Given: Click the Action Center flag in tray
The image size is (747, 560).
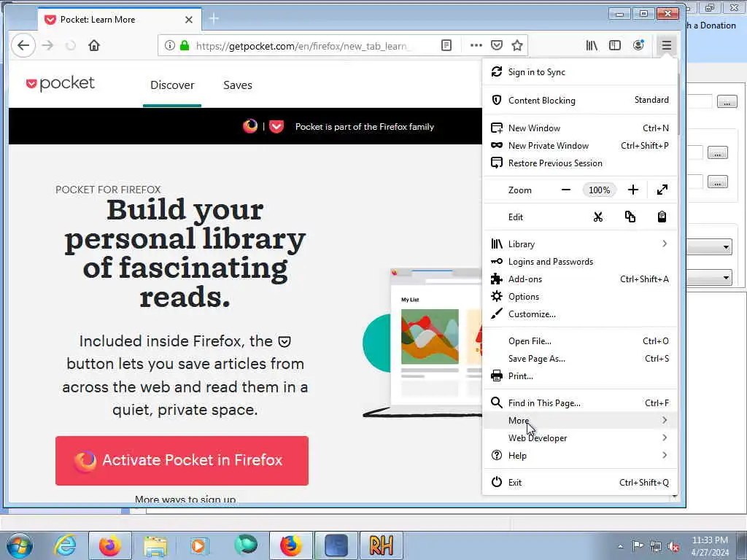Looking at the screenshot, I should pos(638,547).
